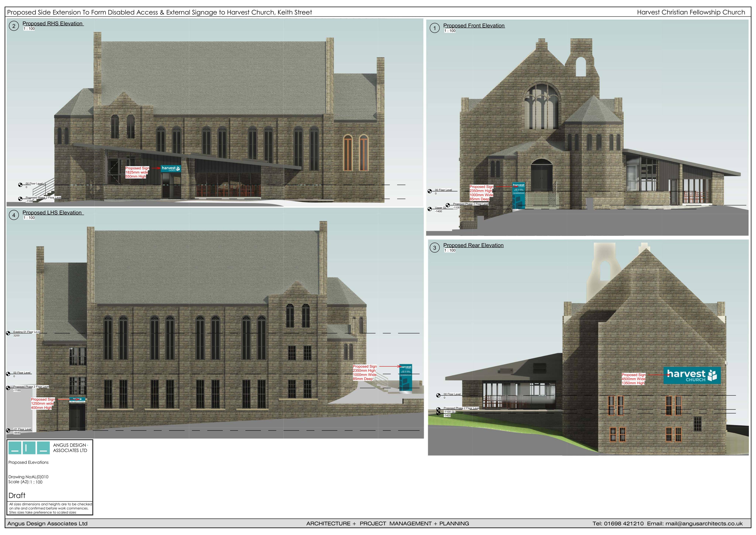Select "Harvest Christian Fellowship Church" header text
756x535 pixels.
[x=691, y=13]
